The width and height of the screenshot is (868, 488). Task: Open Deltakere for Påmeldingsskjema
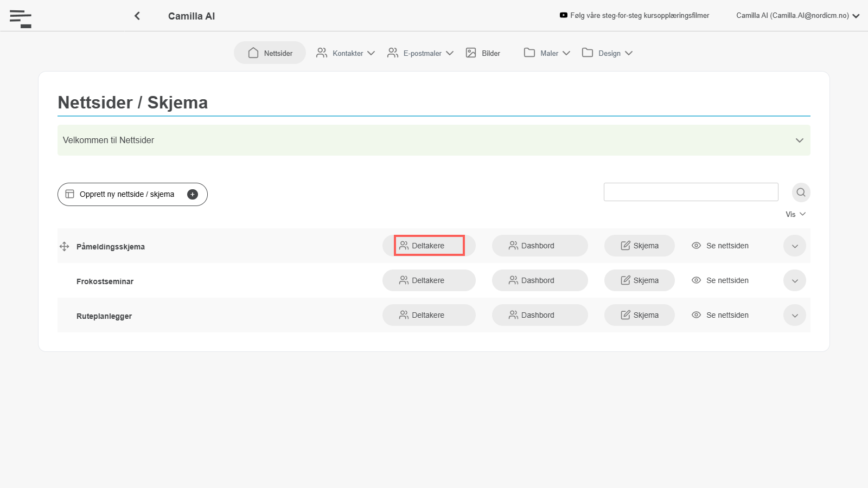pyautogui.click(x=429, y=246)
